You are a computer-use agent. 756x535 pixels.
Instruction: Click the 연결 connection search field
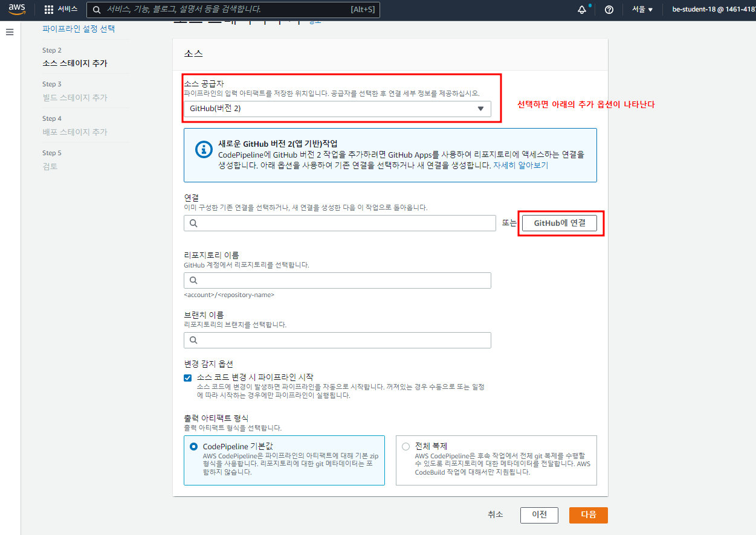pos(340,223)
